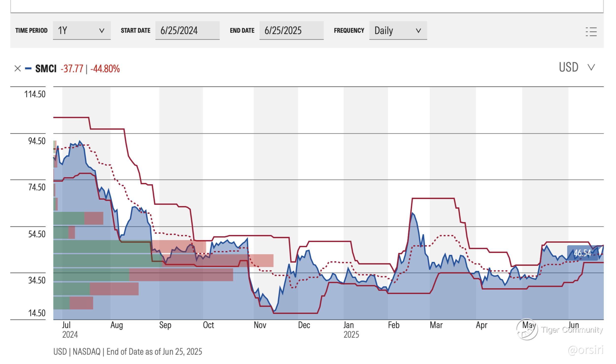Click the -44.80% percent change value
Screen dimensions: 616x364
[105, 69]
